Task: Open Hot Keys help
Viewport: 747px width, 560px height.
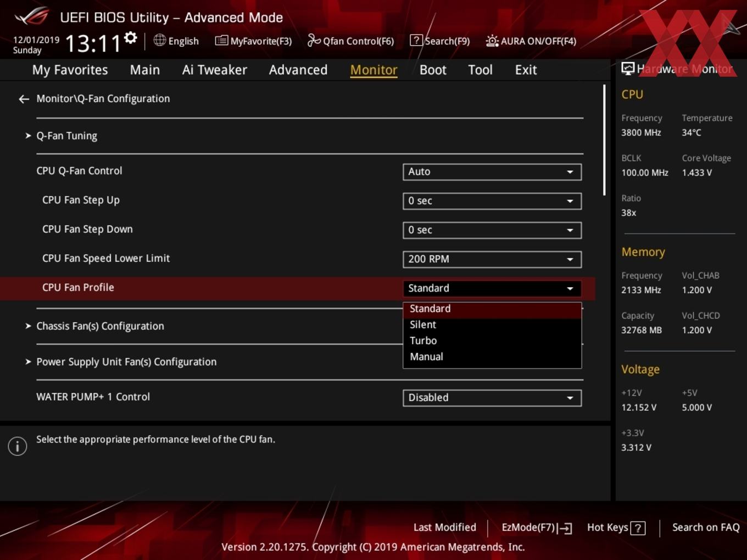Action: point(607,528)
